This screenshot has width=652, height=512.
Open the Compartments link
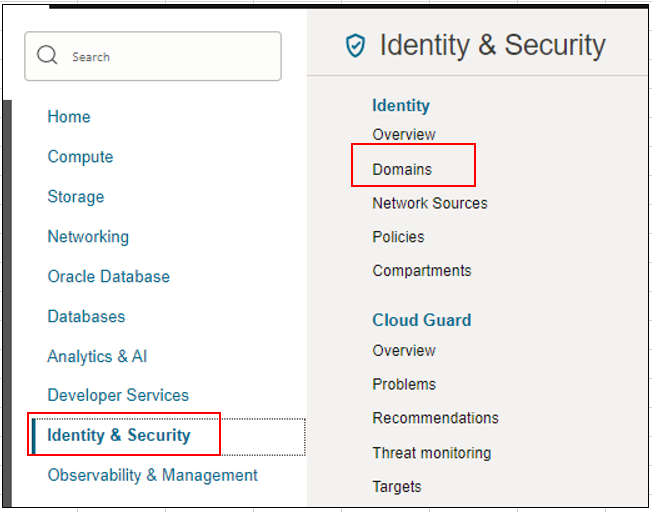click(422, 271)
